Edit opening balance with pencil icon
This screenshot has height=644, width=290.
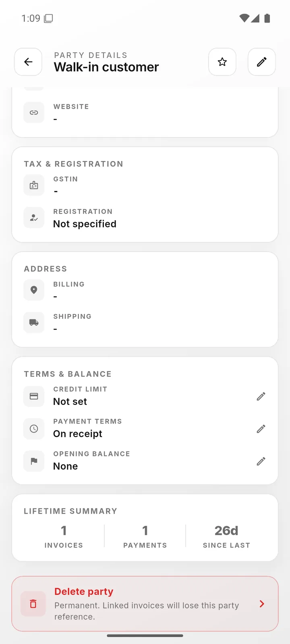pyautogui.click(x=261, y=461)
